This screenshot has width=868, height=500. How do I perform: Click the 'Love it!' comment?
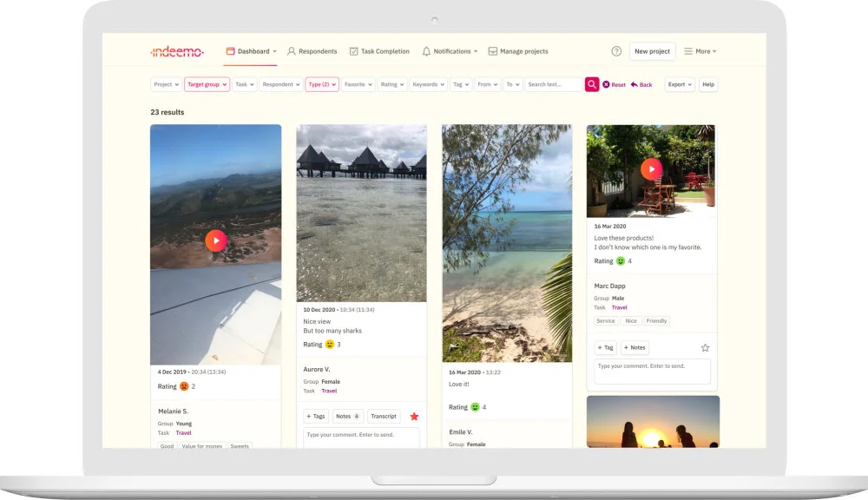pyautogui.click(x=459, y=385)
